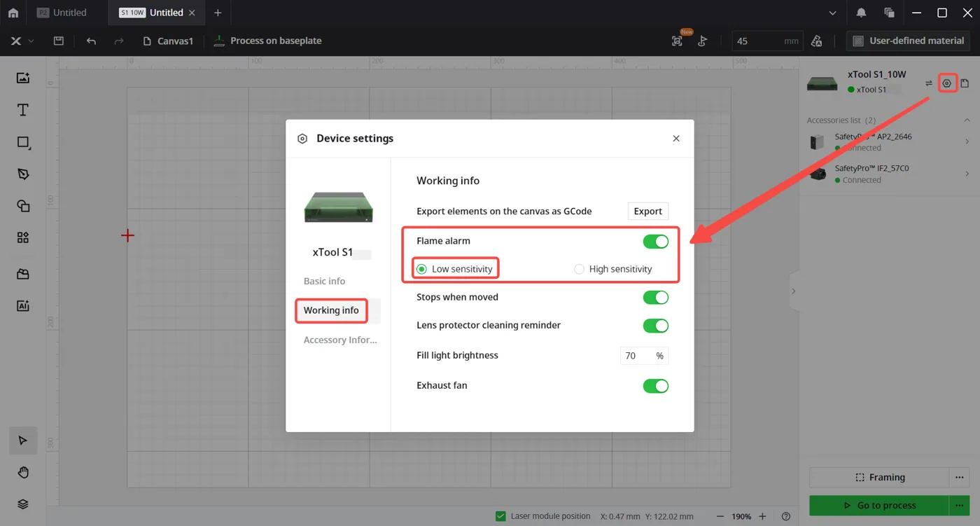The image size is (980, 526).
Task: Toggle Stops when moved switch
Action: click(656, 298)
